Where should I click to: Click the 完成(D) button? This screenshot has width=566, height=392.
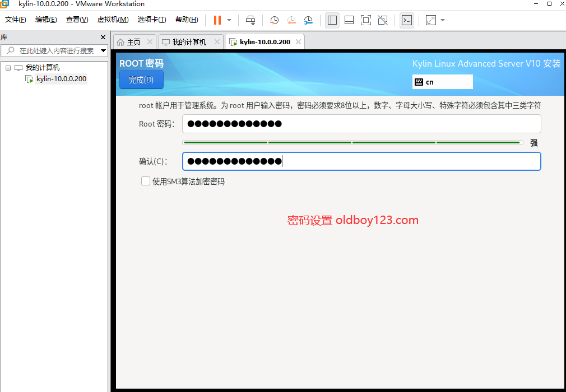(x=141, y=80)
